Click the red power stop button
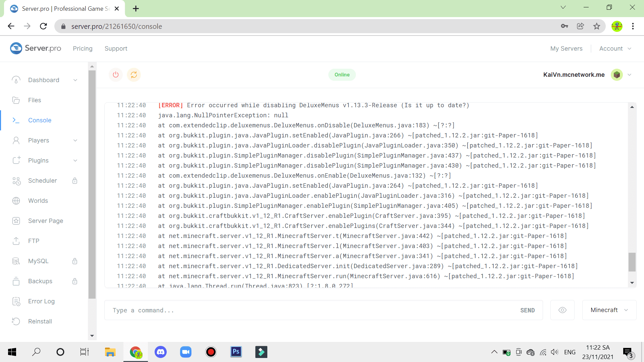 tap(116, 75)
